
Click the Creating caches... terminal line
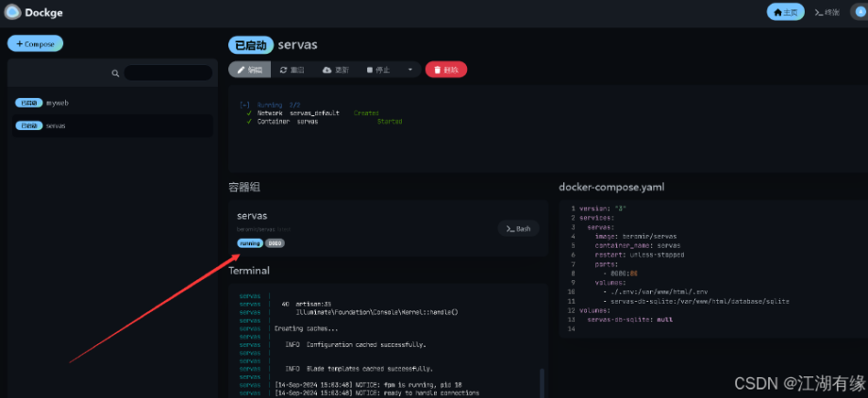tap(306, 328)
